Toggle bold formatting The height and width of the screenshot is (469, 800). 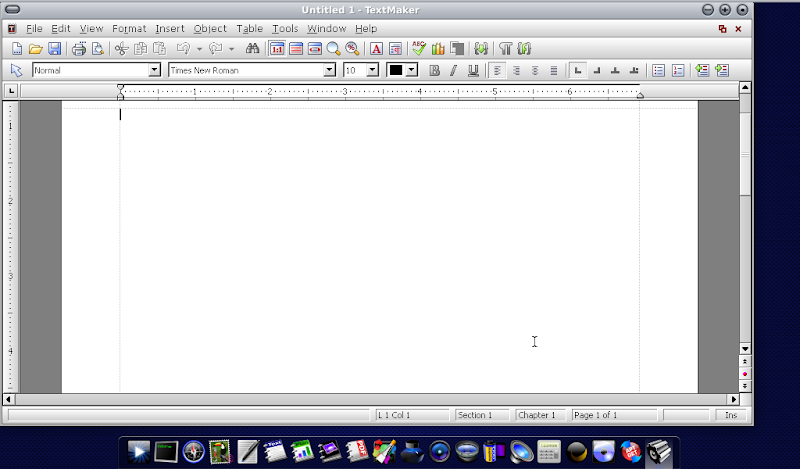434,70
